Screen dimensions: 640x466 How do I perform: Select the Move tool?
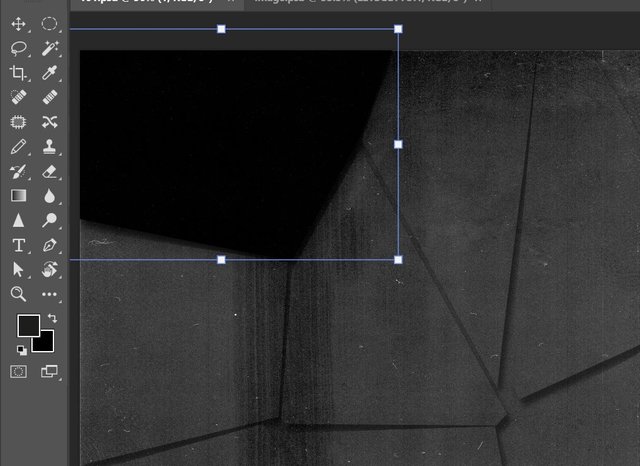pyautogui.click(x=18, y=24)
